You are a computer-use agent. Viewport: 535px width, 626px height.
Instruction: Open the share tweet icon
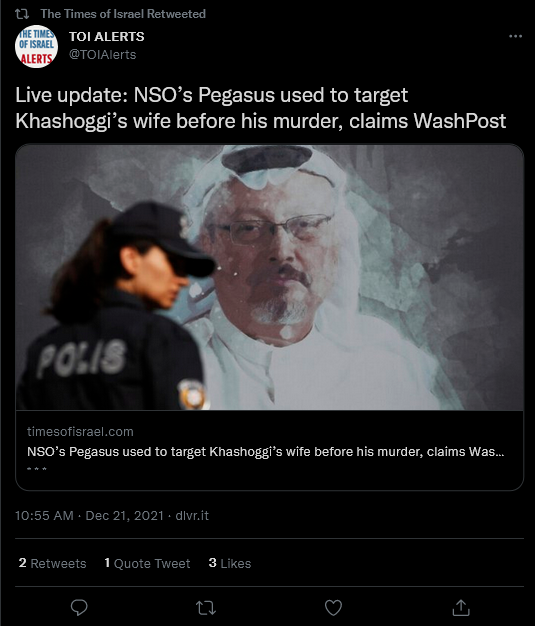click(461, 608)
